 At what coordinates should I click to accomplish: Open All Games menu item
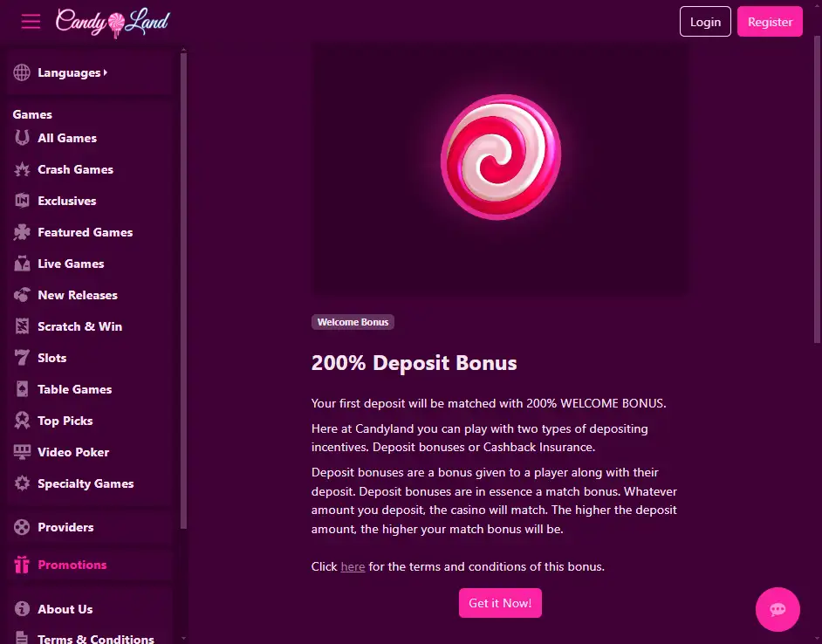click(x=67, y=138)
